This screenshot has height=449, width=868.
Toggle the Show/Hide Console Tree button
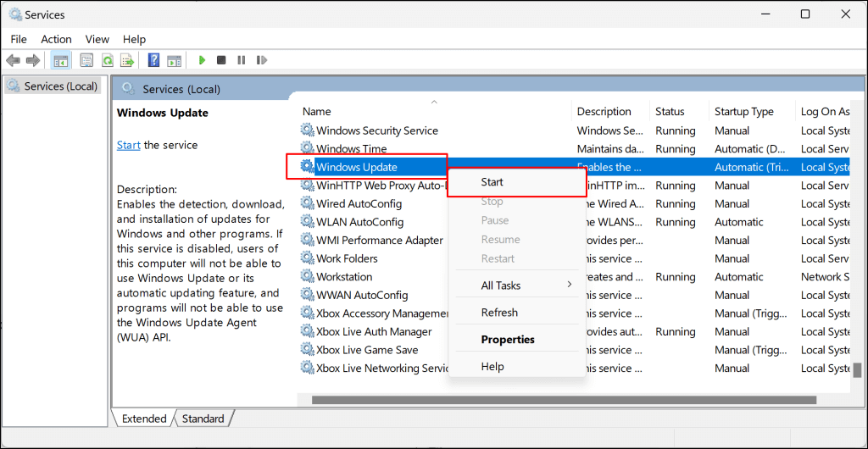click(60, 60)
